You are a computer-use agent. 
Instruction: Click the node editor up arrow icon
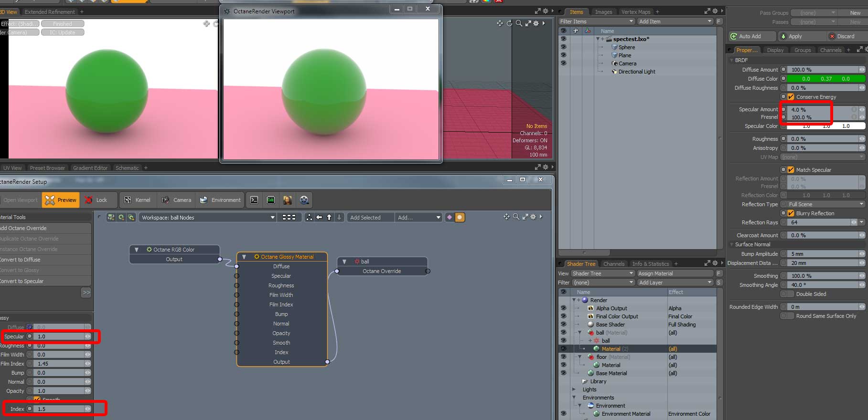coord(329,217)
